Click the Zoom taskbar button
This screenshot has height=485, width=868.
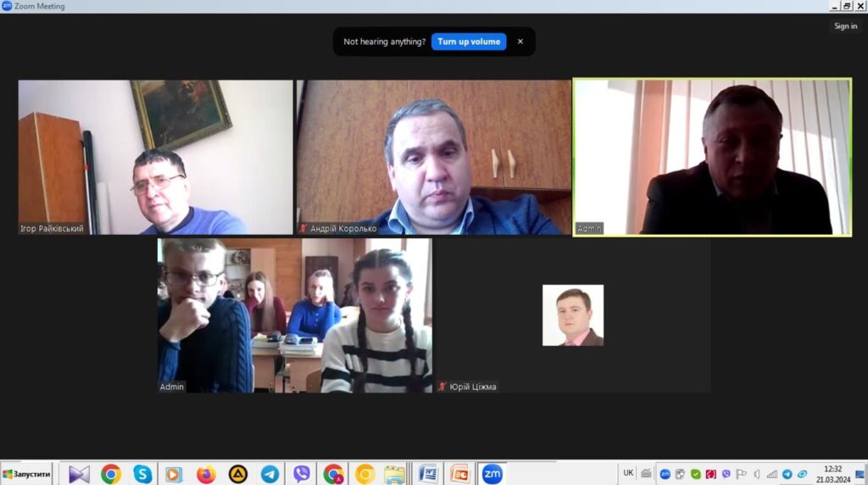(492, 474)
